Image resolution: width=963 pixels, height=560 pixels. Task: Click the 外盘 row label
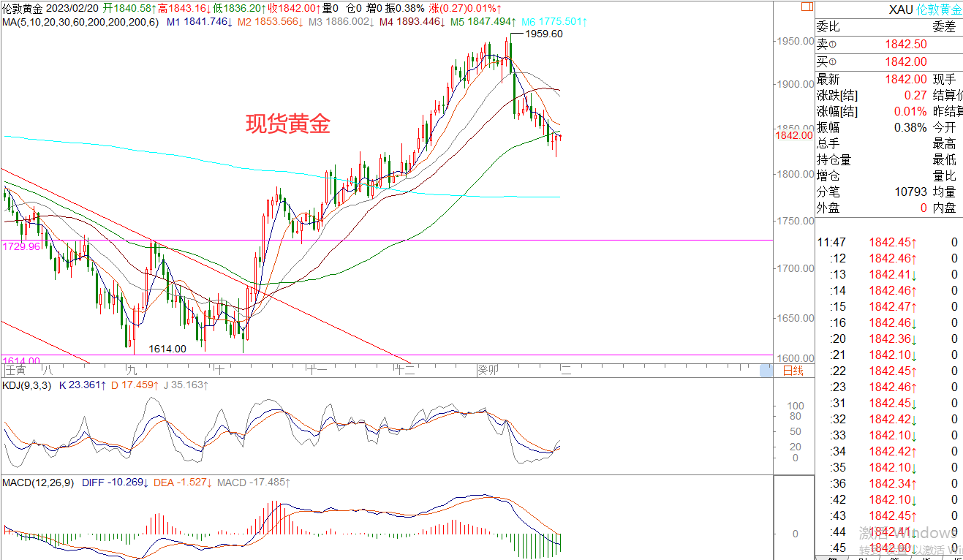pos(828,208)
